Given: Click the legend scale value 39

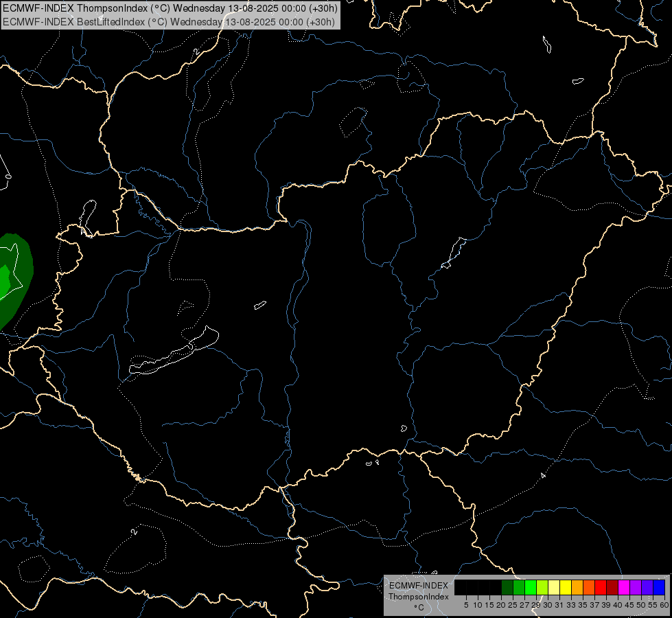Looking at the screenshot, I should coord(606,605).
